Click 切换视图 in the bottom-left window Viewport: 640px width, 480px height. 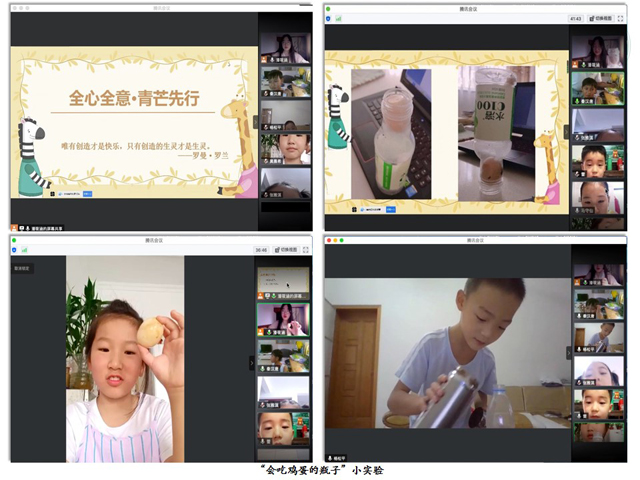[285, 250]
